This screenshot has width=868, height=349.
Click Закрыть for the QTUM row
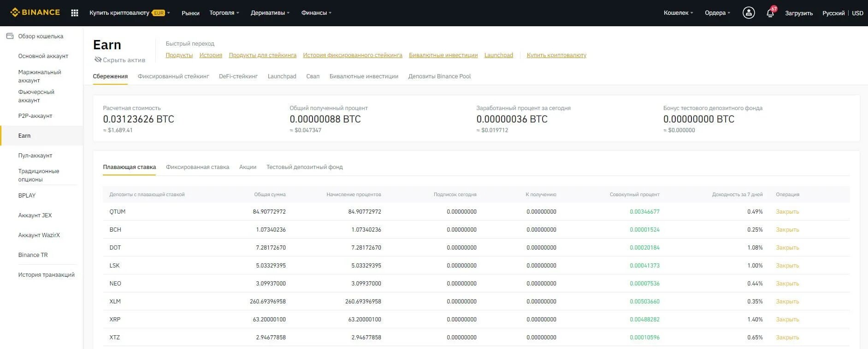[787, 212]
